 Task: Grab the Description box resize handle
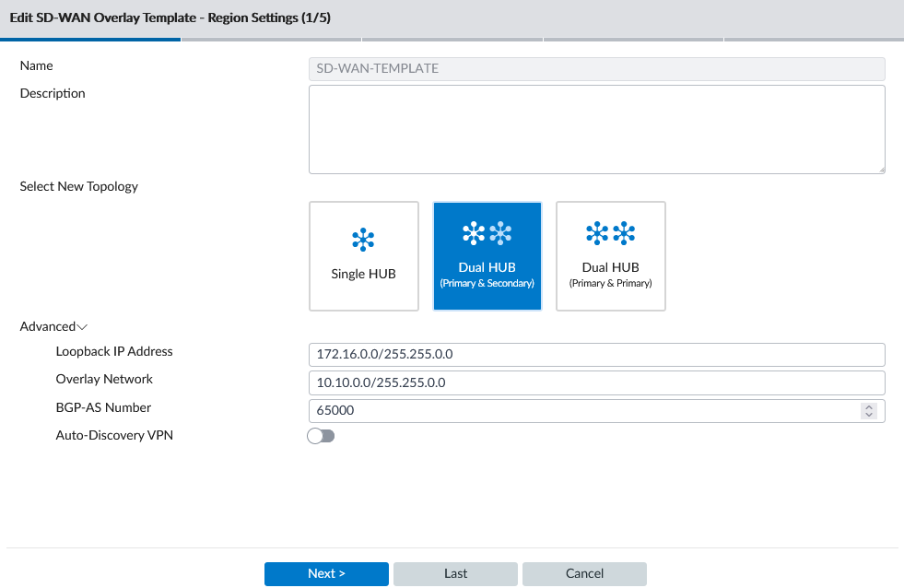click(x=881, y=170)
